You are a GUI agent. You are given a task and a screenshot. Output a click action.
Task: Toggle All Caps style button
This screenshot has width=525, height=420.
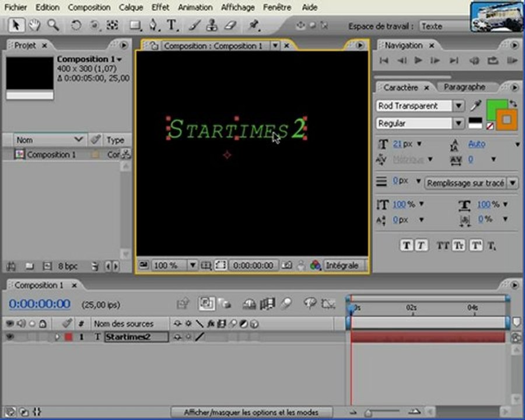[x=443, y=246]
